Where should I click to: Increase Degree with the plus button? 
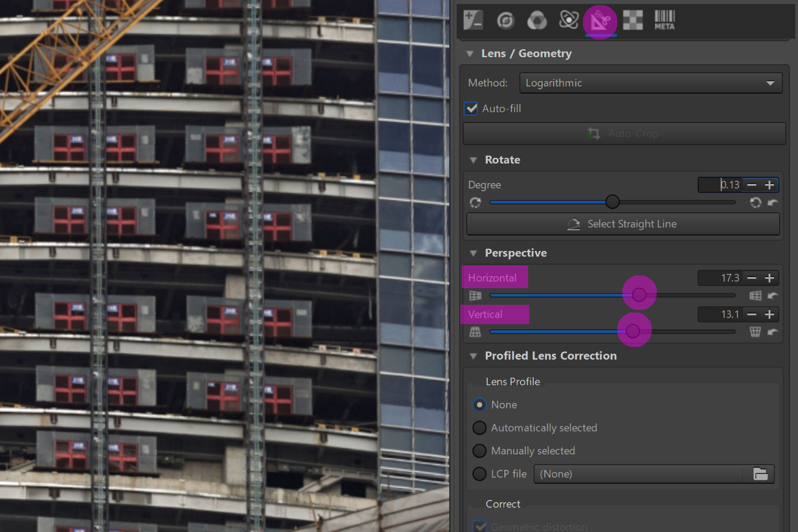[x=769, y=185]
